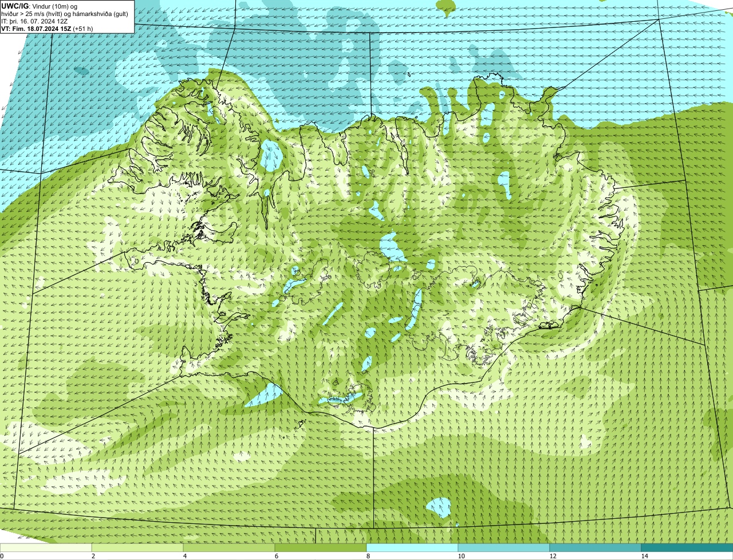Click the legend label "8"
The image size is (733, 560).
coord(368,556)
